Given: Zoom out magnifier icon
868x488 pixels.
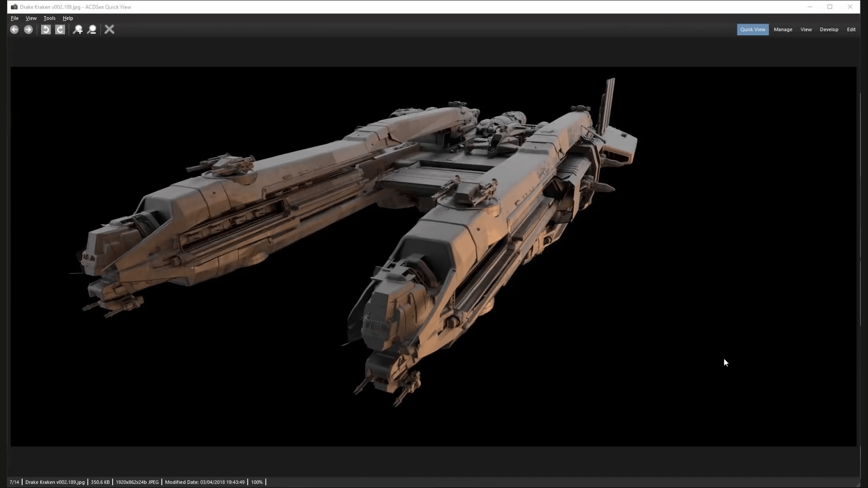Looking at the screenshot, I should coord(92,29).
